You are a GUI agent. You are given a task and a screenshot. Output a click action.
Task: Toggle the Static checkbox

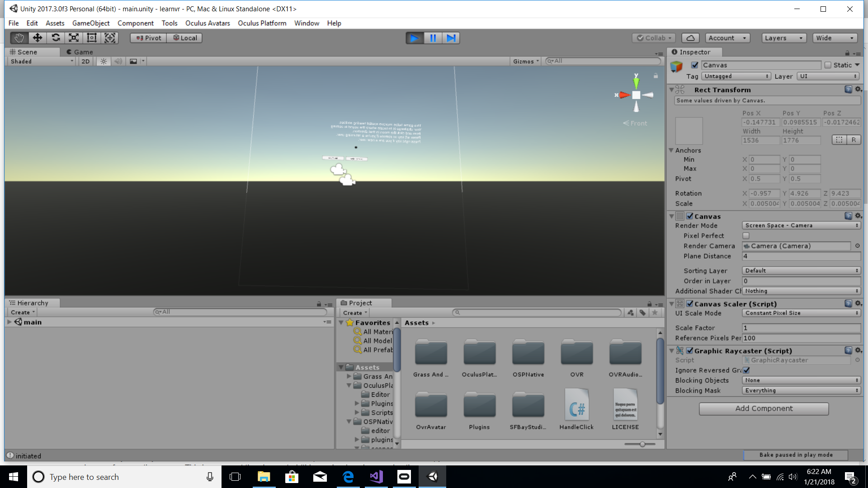828,65
